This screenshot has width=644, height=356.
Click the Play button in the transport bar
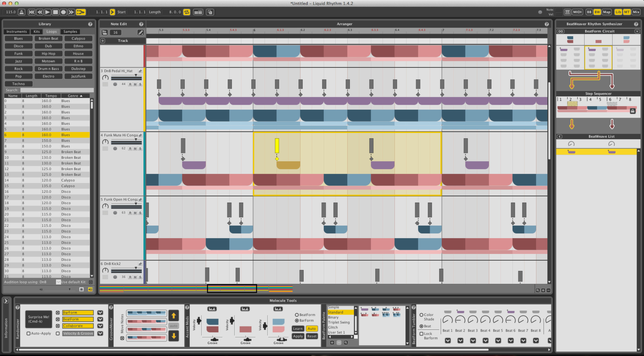(x=47, y=12)
